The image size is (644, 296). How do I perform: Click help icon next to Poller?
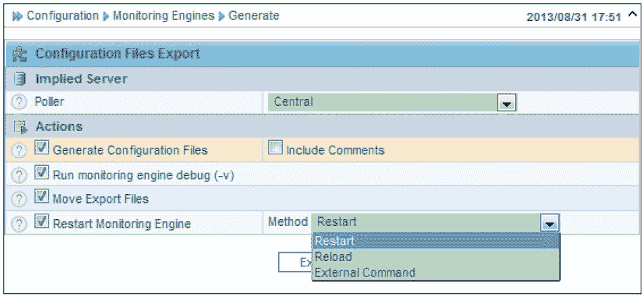[20, 102]
